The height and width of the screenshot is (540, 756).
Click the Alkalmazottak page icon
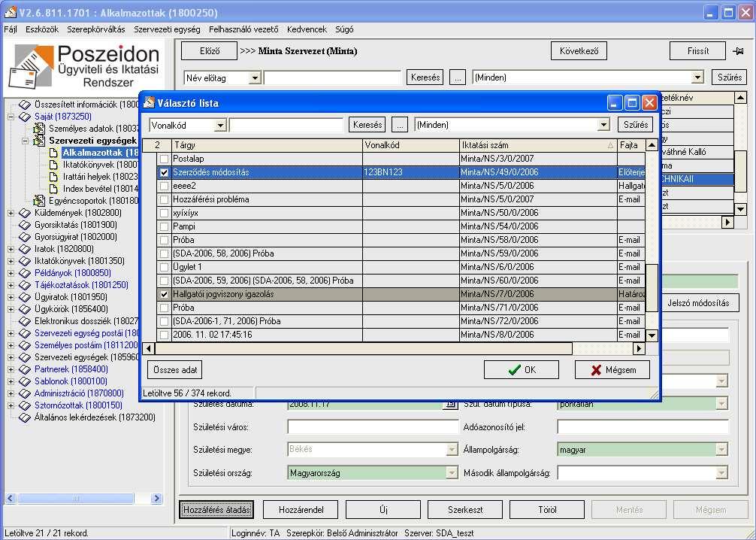click(x=53, y=153)
